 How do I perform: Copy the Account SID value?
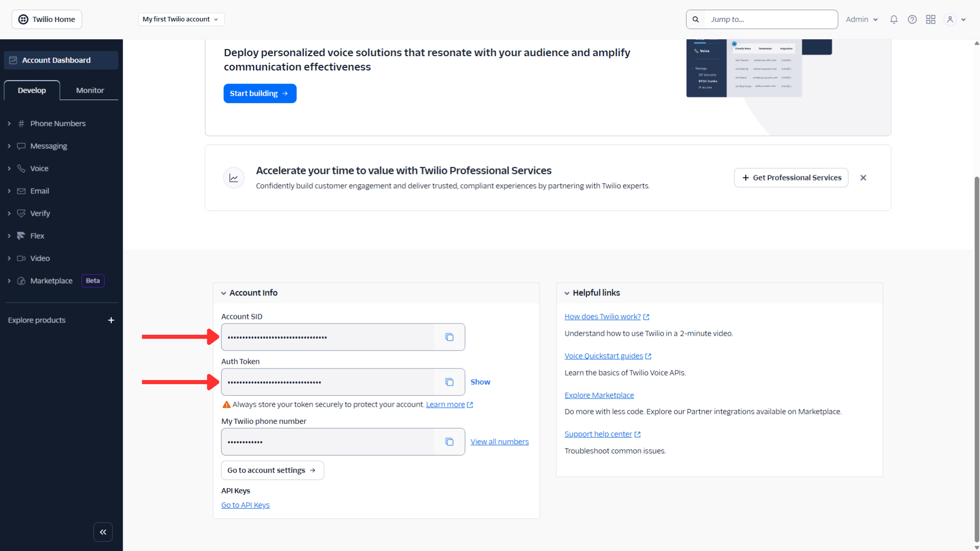[x=450, y=337]
